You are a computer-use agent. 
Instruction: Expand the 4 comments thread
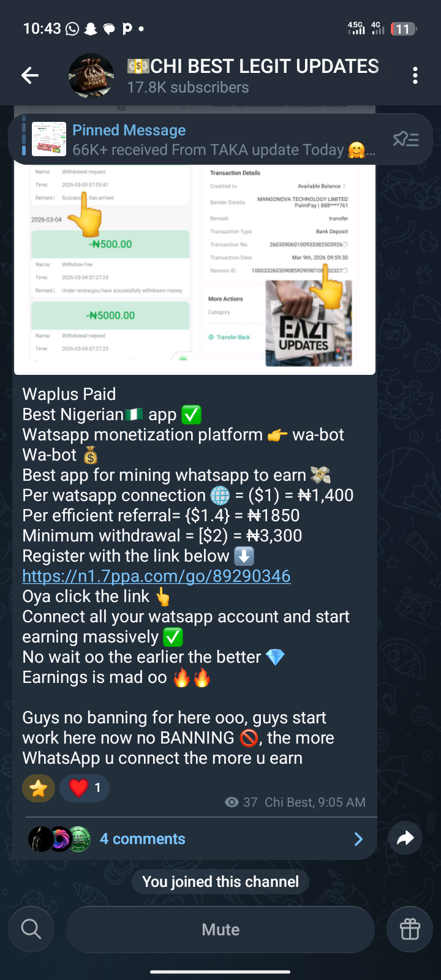point(195,839)
